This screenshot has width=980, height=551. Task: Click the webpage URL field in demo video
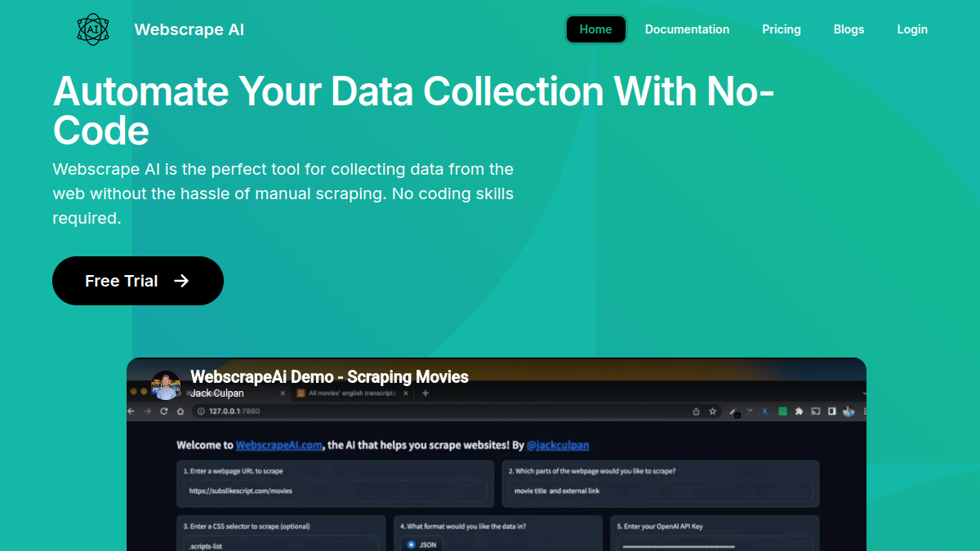tap(336, 491)
